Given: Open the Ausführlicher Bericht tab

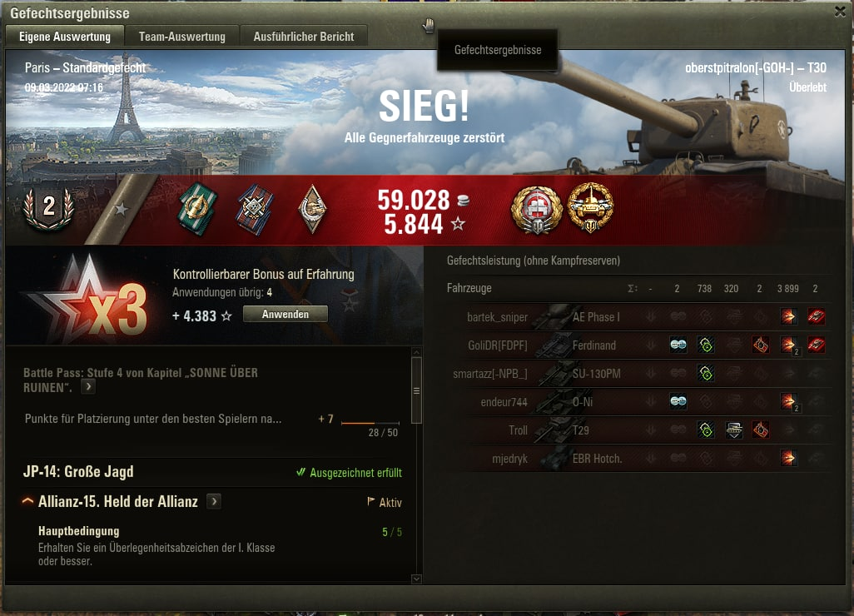Looking at the screenshot, I should (x=304, y=37).
